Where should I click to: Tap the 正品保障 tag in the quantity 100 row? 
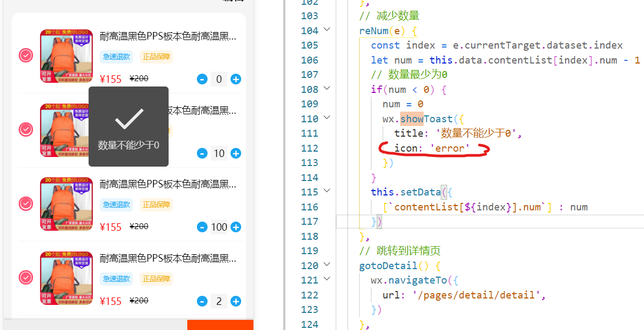156,205
